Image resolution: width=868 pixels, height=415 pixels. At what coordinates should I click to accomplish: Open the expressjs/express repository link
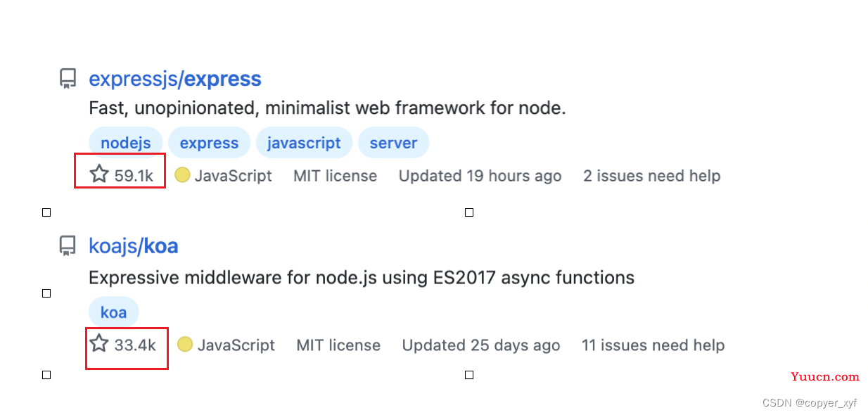point(175,79)
